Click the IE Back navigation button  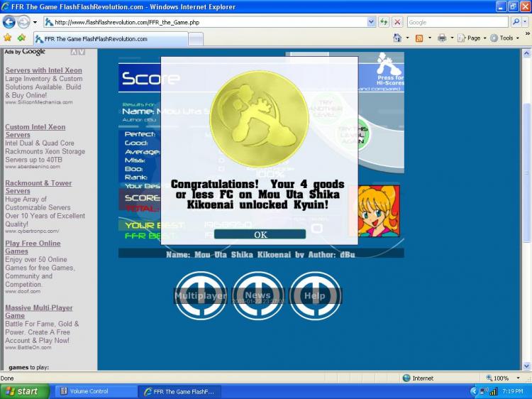[x=9, y=22]
